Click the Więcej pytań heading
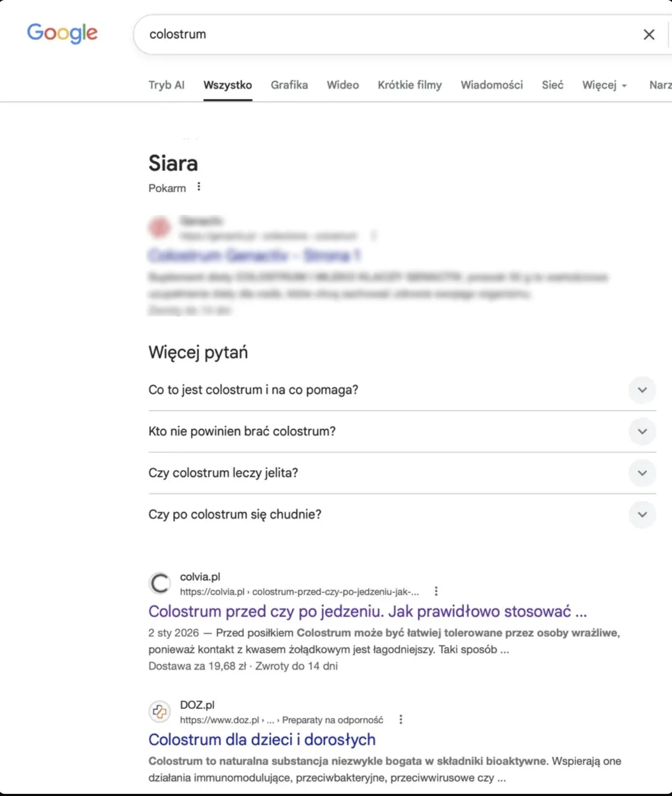 tap(198, 352)
